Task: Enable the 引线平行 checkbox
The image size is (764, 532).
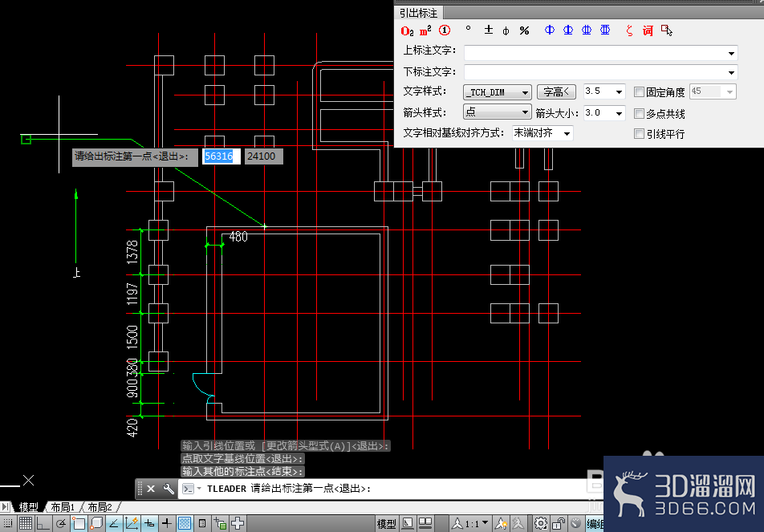Action: [x=639, y=133]
